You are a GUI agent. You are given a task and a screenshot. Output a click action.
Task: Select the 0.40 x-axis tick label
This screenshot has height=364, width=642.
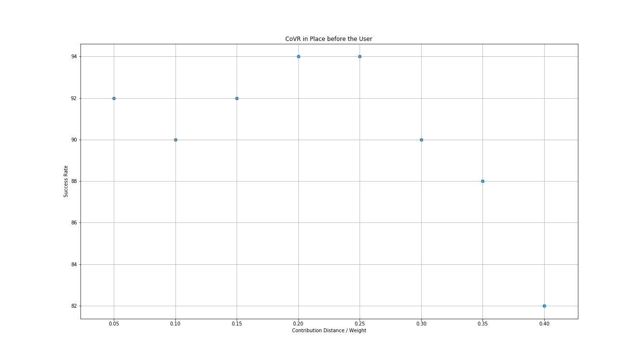544,324
